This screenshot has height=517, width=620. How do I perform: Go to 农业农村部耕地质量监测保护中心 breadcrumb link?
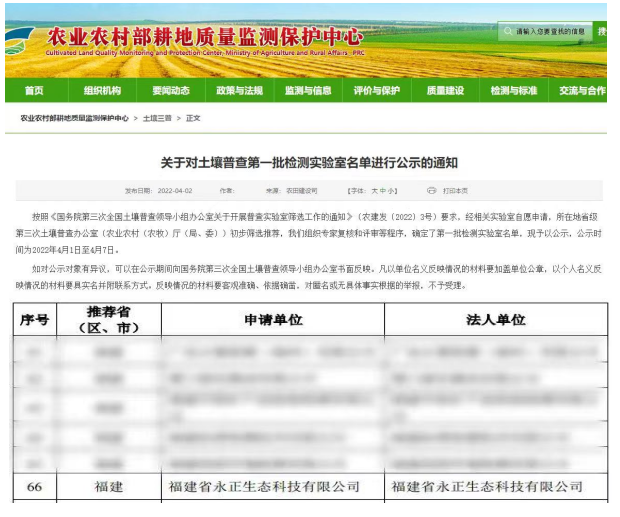point(74,118)
